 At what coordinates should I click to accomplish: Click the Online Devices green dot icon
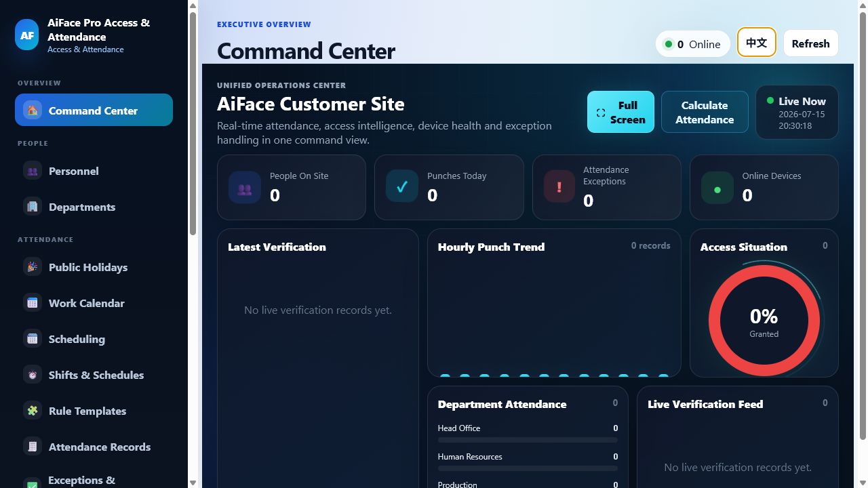[x=717, y=187]
